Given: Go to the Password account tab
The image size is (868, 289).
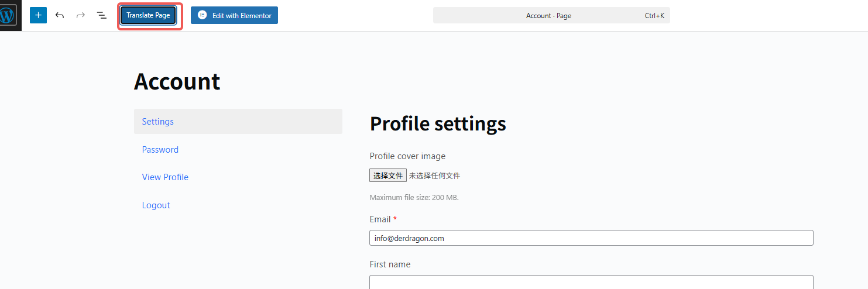Looking at the screenshot, I should pos(160,150).
